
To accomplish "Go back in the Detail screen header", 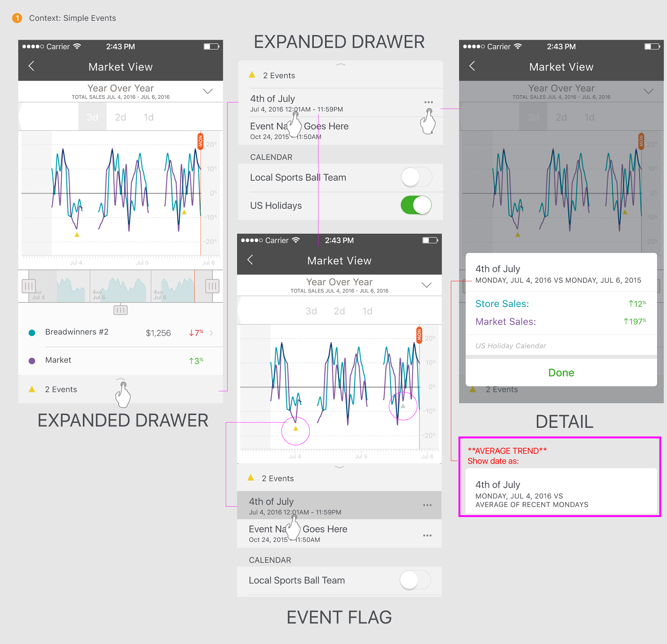I will click(472, 66).
